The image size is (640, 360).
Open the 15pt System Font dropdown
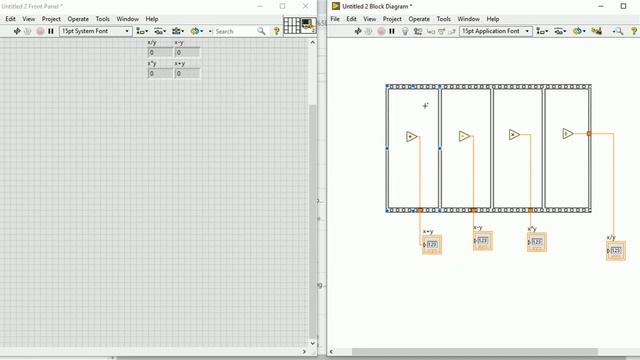(x=96, y=31)
